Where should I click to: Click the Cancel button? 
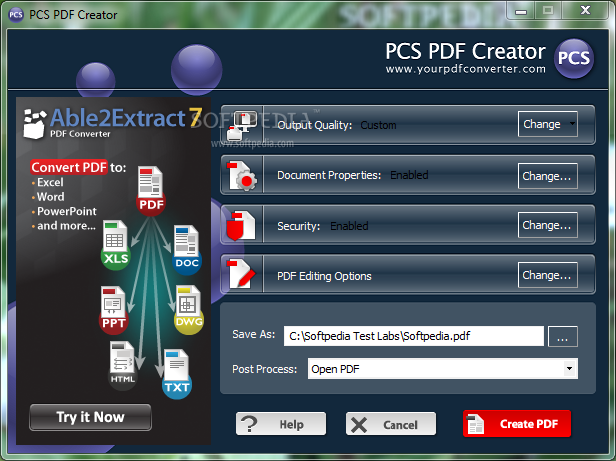point(391,424)
